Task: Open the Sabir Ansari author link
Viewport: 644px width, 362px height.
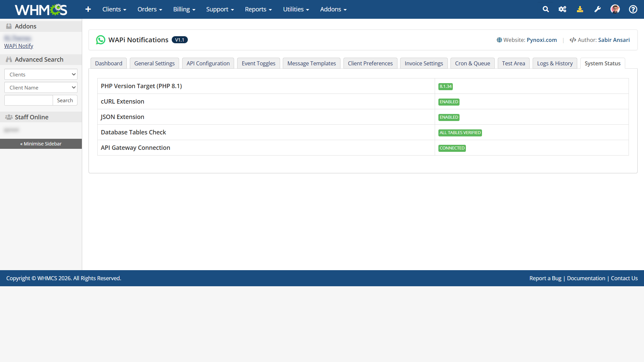Action: click(614, 40)
